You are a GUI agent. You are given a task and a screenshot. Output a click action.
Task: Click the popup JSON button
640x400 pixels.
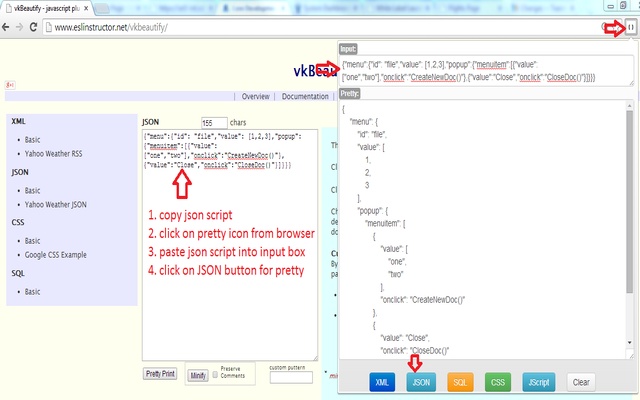[x=421, y=382]
